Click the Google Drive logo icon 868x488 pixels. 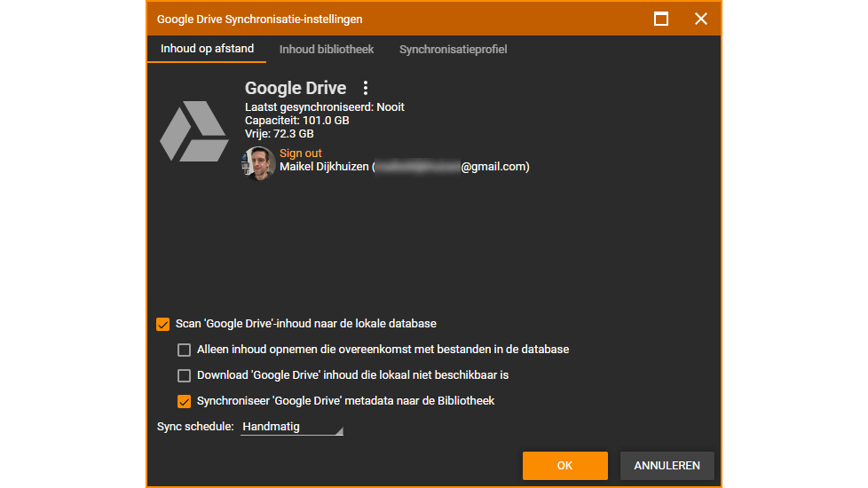tap(194, 131)
